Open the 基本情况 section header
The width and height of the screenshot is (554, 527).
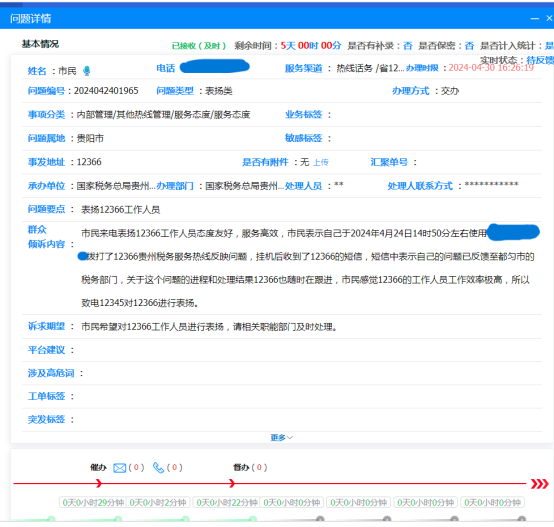[40, 44]
